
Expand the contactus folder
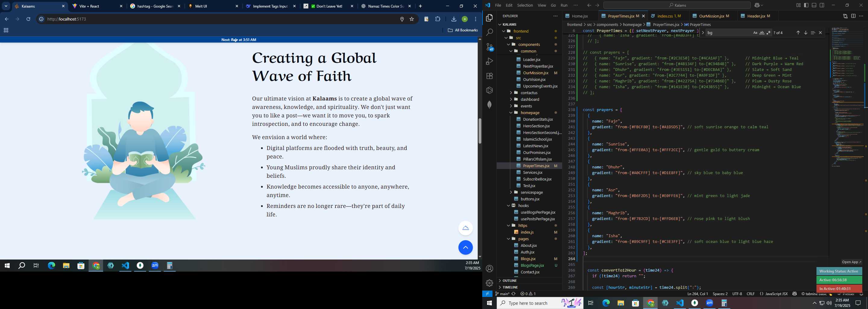coord(528,93)
